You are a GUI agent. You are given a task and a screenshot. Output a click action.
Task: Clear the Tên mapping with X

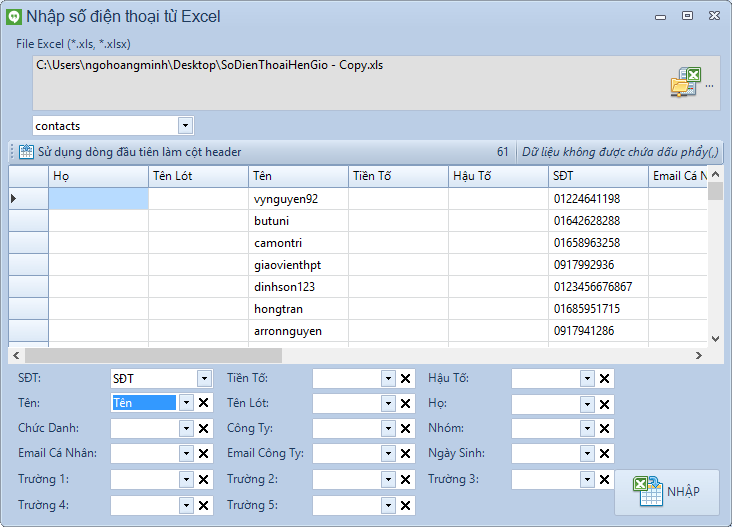coord(204,403)
